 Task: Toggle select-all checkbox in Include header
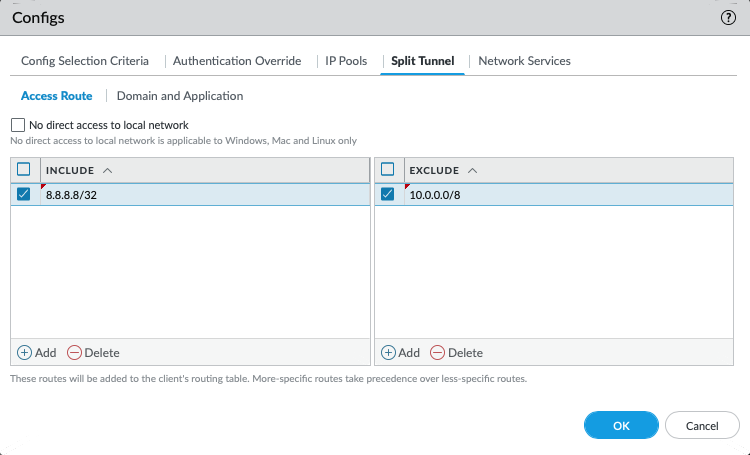(x=24, y=170)
